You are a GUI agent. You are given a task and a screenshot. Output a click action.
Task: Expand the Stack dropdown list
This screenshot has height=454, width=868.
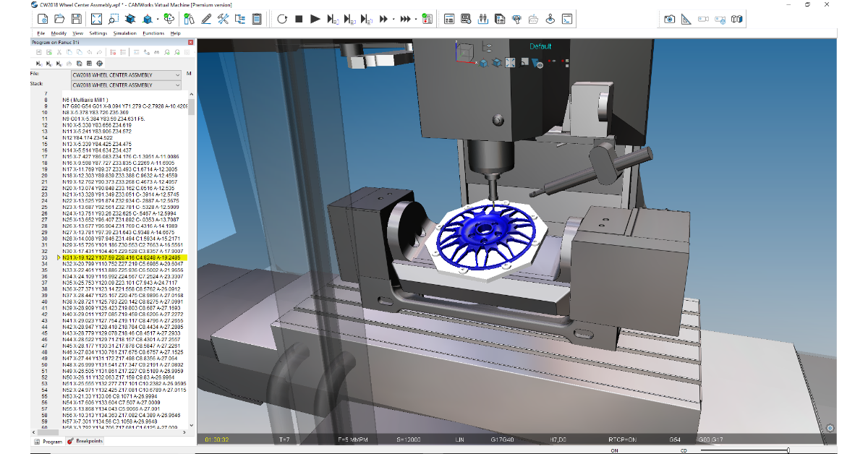pos(178,85)
